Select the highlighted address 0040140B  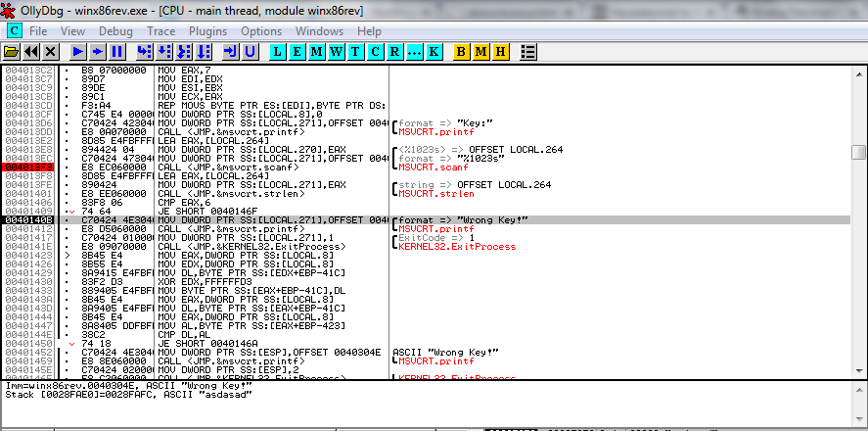(27, 220)
